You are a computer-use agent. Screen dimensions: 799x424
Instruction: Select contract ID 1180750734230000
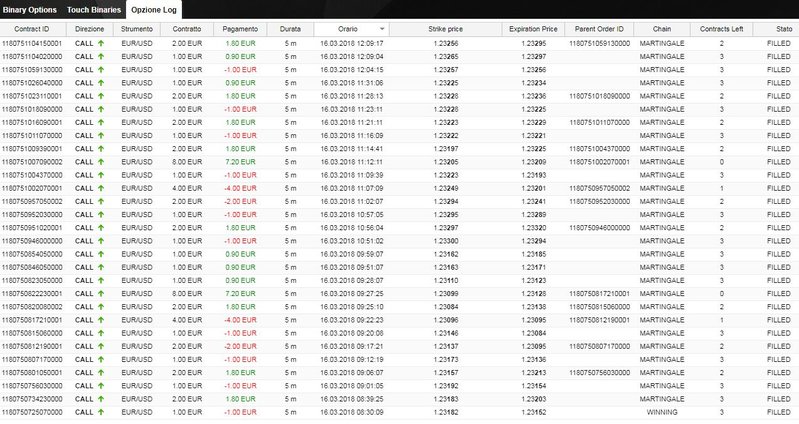click(32, 399)
